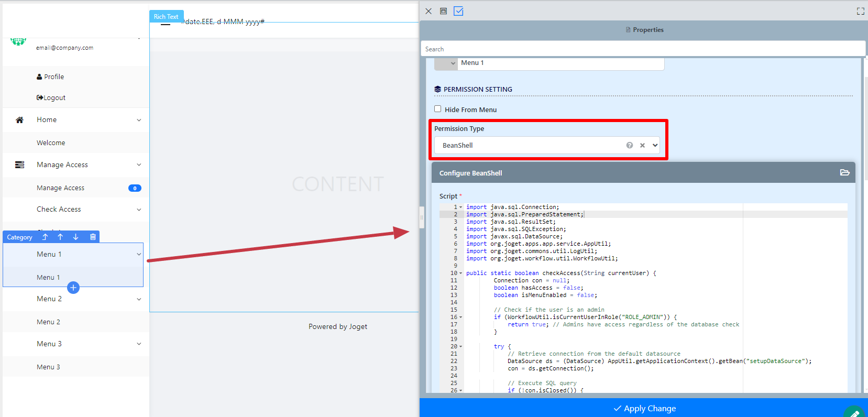Click the blue checkmark icon in panel toolbar
The image size is (868, 417).
[x=458, y=11]
